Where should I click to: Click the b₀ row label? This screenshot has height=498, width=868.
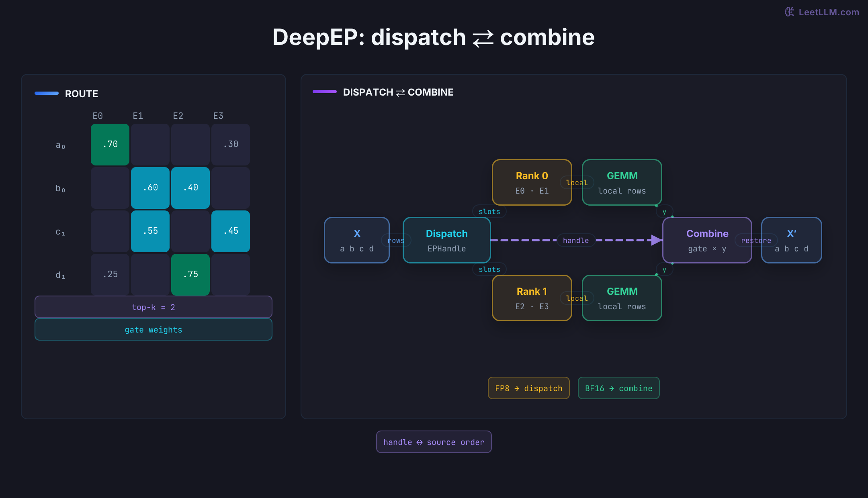(x=60, y=188)
